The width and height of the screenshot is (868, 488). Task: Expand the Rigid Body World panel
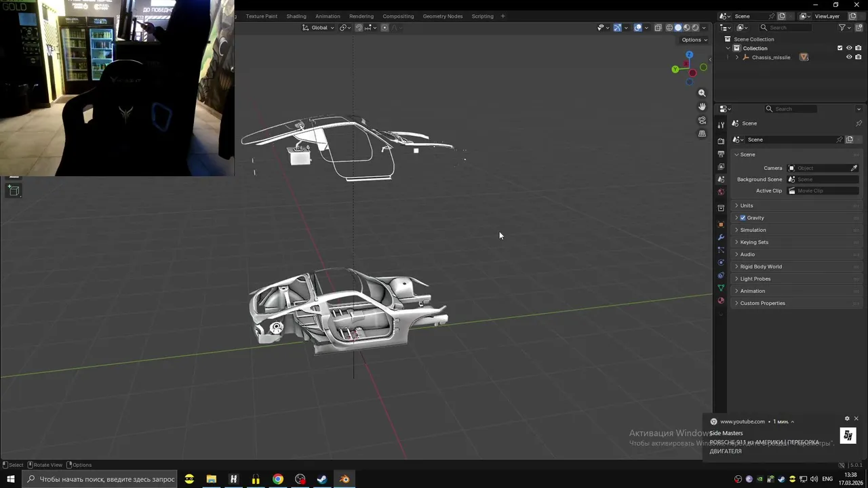pos(795,266)
